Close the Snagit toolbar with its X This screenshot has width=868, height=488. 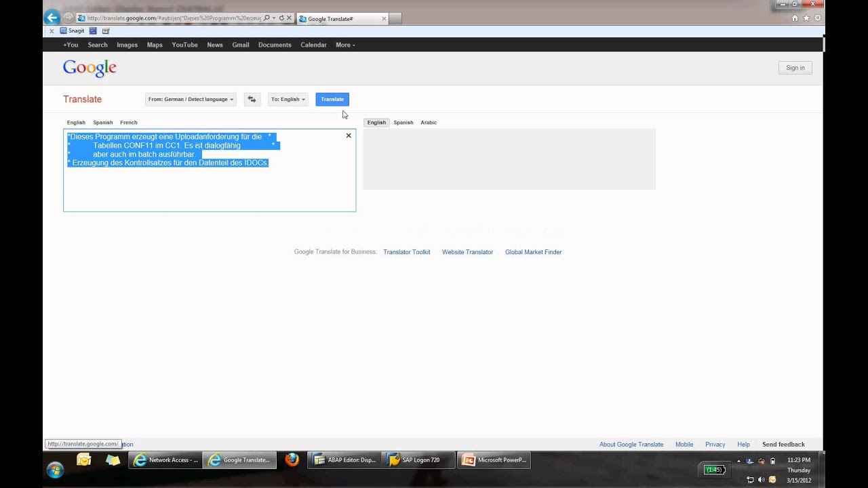point(52,31)
